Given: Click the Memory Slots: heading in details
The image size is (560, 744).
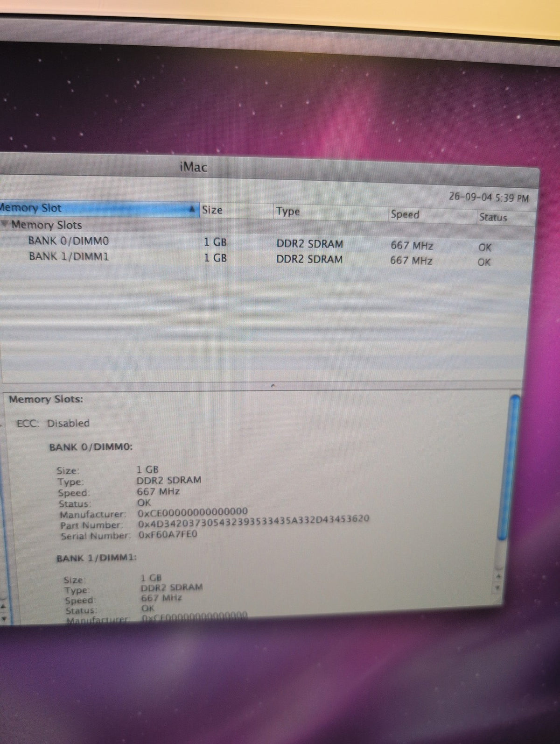Looking at the screenshot, I should [x=46, y=399].
